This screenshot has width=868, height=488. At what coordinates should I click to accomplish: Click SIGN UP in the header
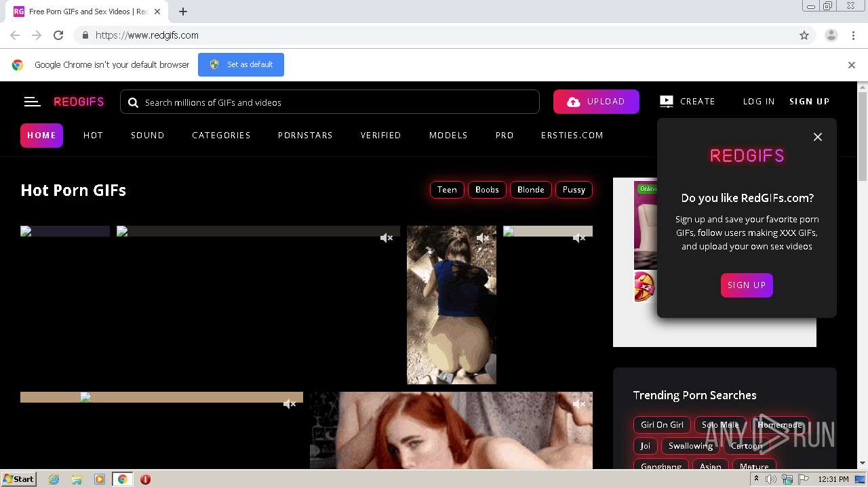coord(810,102)
